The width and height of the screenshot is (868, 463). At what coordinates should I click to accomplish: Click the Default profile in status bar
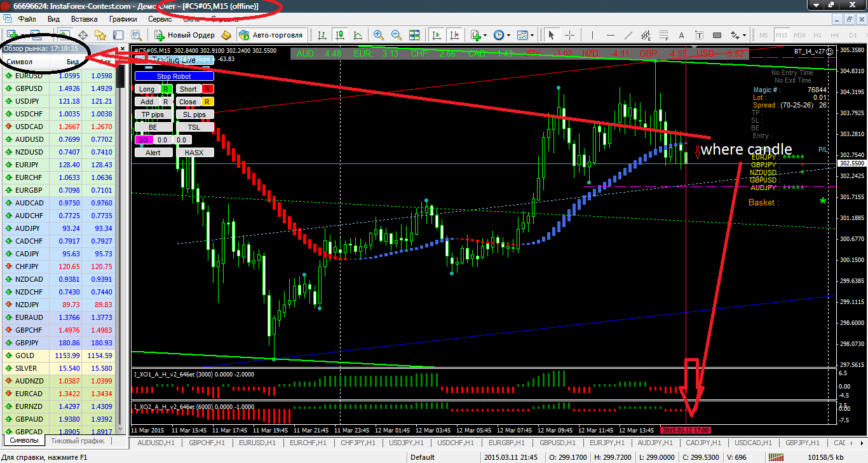point(423,457)
